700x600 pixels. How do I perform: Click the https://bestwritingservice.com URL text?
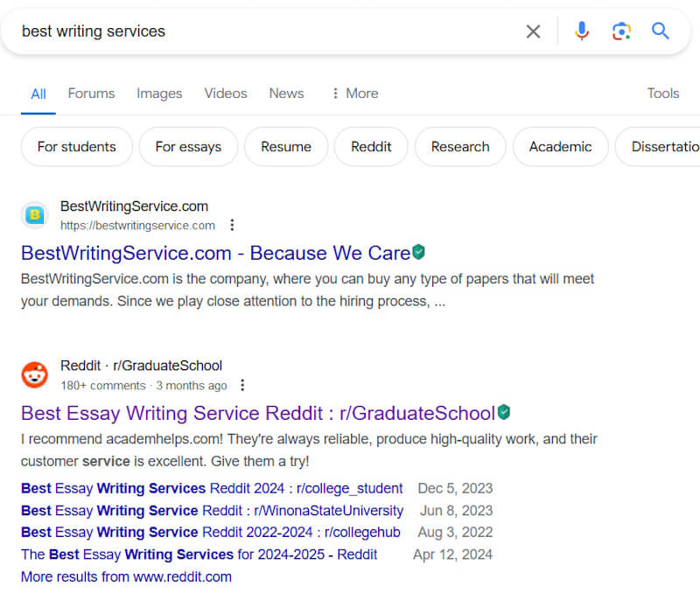[x=137, y=226]
